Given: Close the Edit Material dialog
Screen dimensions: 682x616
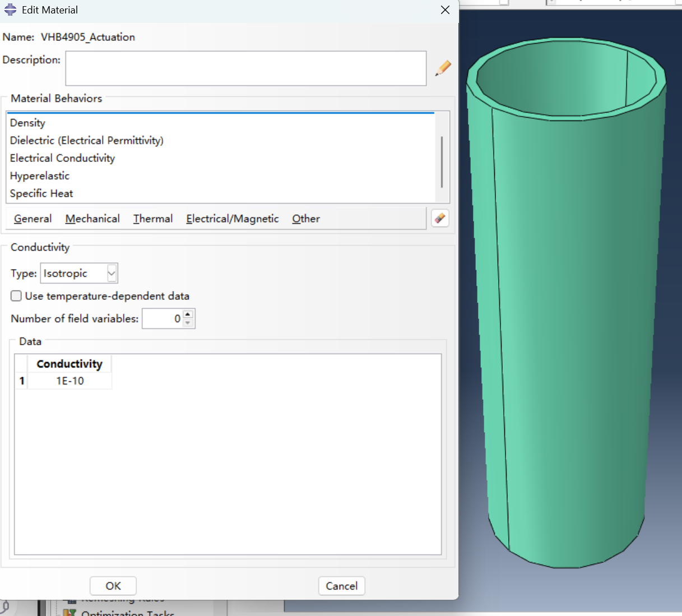Looking at the screenshot, I should 445,10.
